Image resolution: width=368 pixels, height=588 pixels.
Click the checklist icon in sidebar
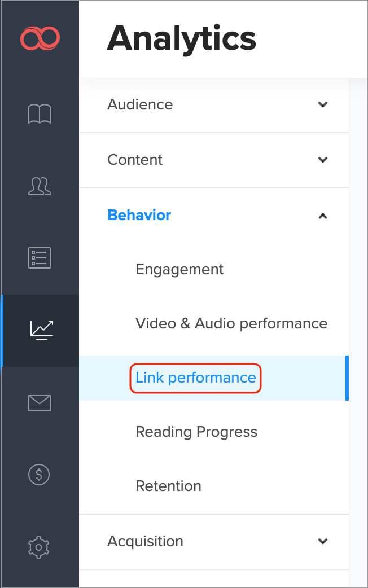40,257
